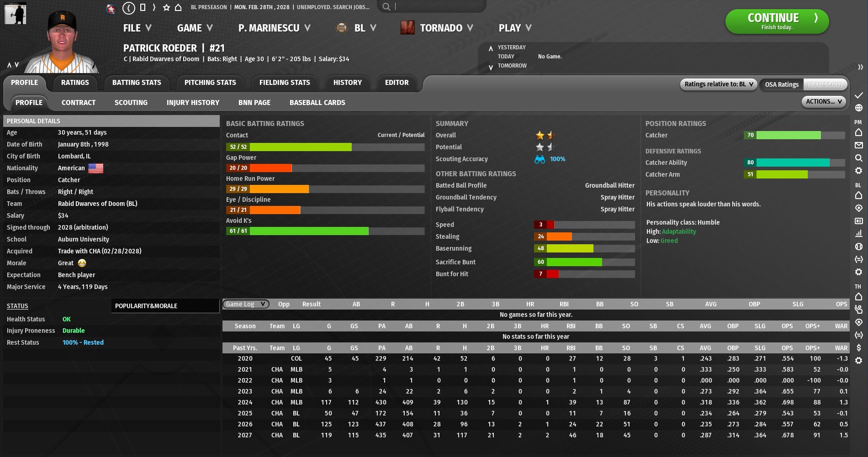Click the star-badge league logo icon

pyautogui.click(x=111, y=9)
